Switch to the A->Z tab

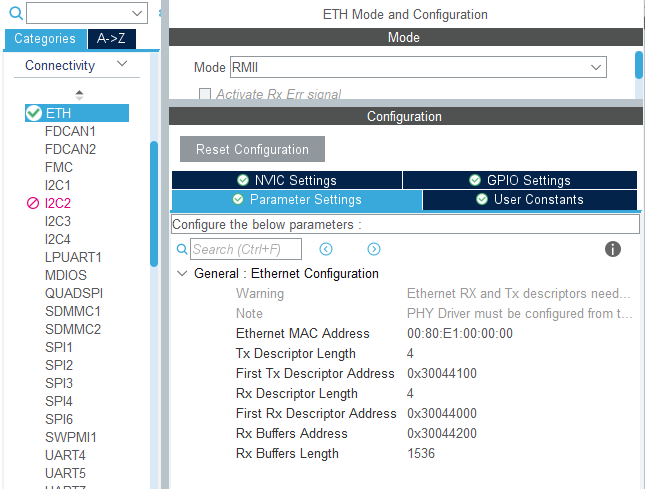pyautogui.click(x=111, y=39)
